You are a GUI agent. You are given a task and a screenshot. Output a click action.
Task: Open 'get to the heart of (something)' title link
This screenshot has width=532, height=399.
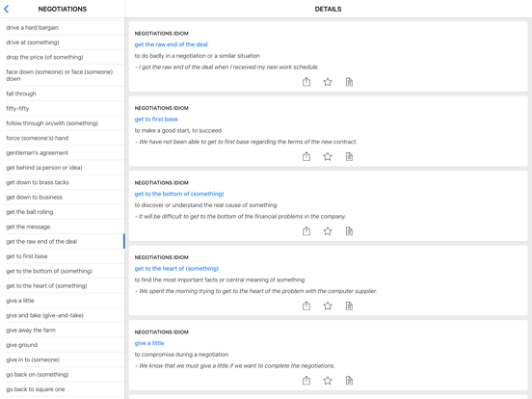click(x=176, y=268)
